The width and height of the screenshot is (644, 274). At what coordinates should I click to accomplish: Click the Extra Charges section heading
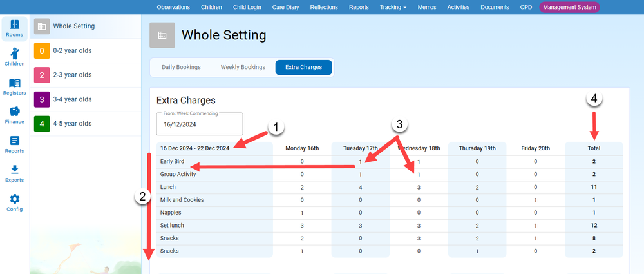186,100
